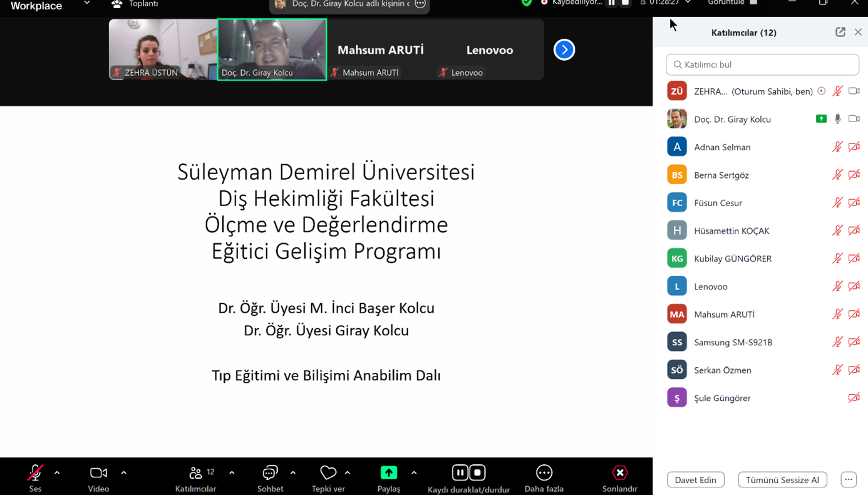Click the Davet Edin button
Screen dimensions: 868x495
[695, 480]
